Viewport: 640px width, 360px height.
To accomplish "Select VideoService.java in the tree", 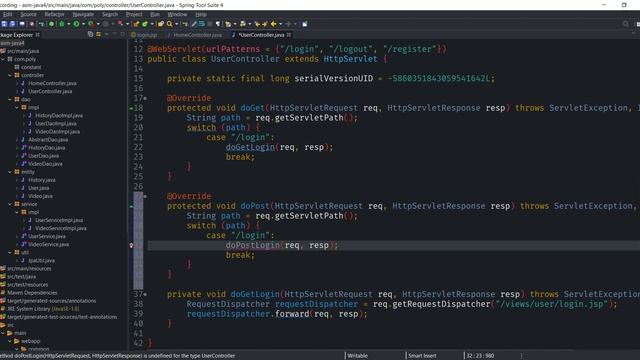I will coord(48,244).
